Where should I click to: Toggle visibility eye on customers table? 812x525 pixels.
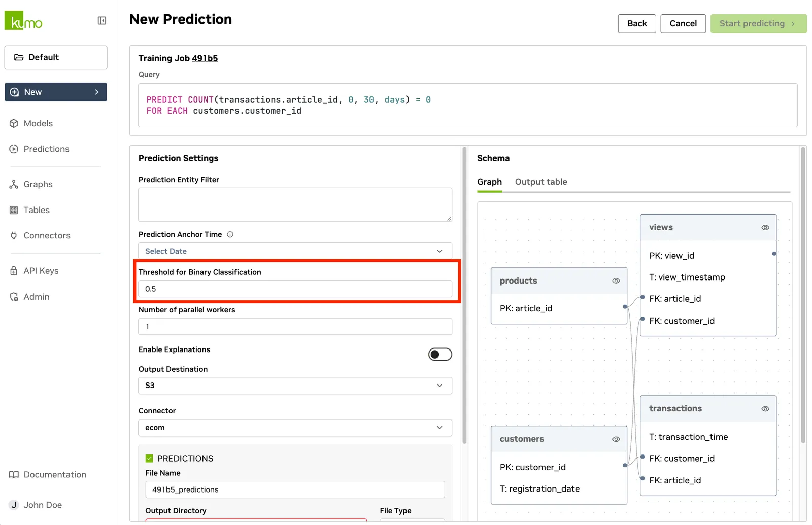click(x=616, y=439)
